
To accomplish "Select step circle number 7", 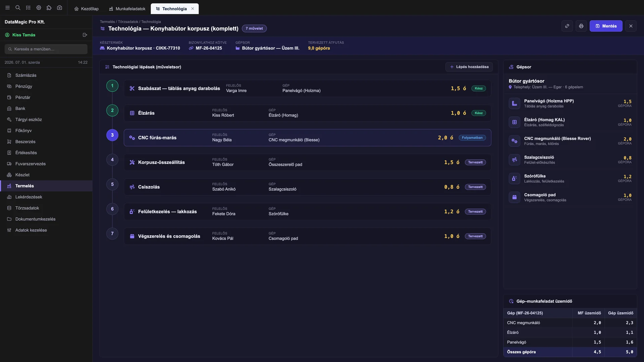I will click(112, 234).
